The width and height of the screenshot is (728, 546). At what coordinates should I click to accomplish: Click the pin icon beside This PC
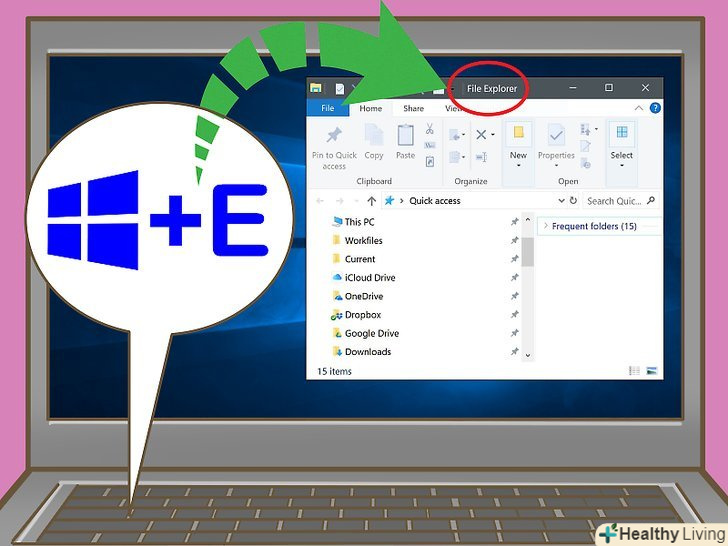(514, 222)
